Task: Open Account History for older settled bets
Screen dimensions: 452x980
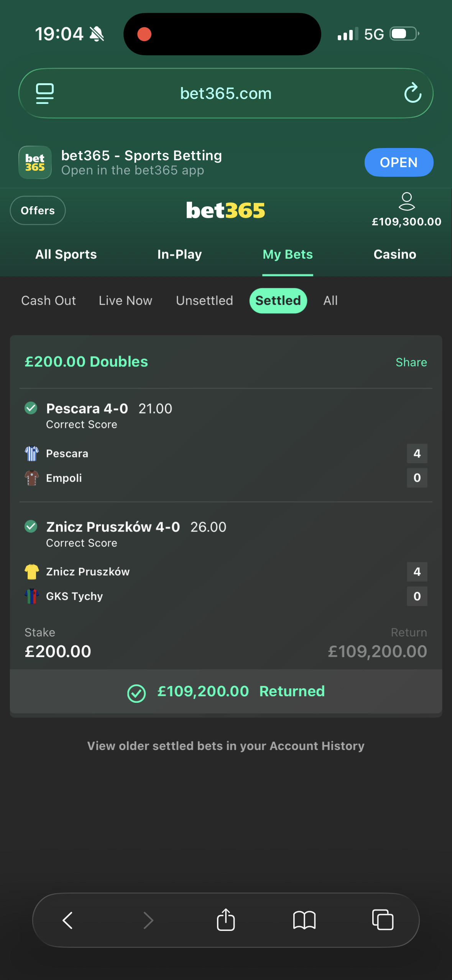Action: click(226, 746)
